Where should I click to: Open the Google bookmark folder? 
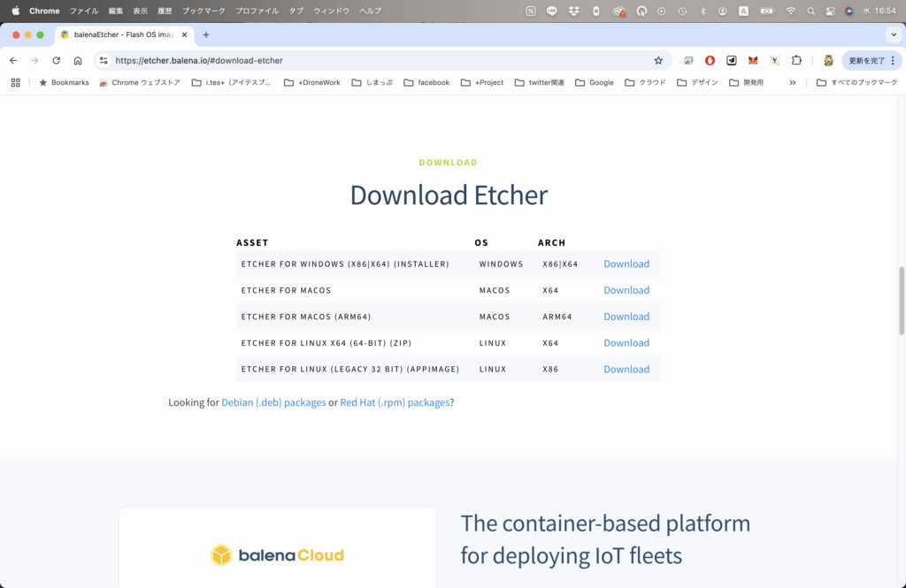tap(595, 82)
